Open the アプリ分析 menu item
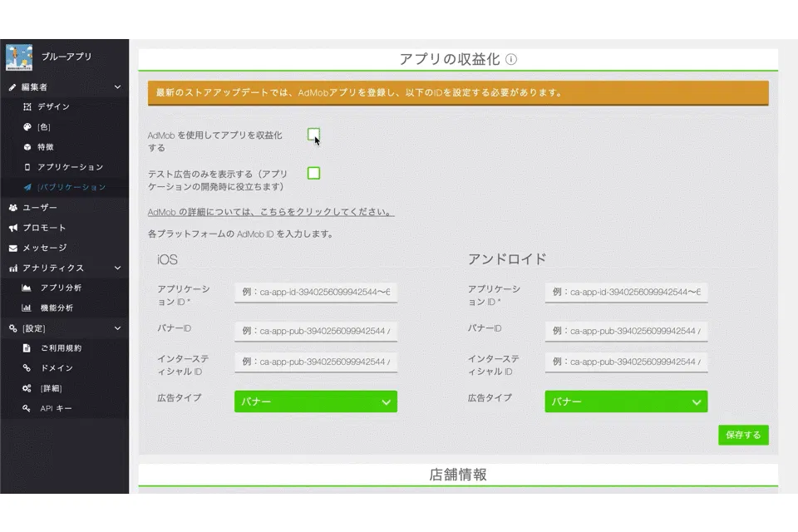798x532 pixels. [x=61, y=288]
